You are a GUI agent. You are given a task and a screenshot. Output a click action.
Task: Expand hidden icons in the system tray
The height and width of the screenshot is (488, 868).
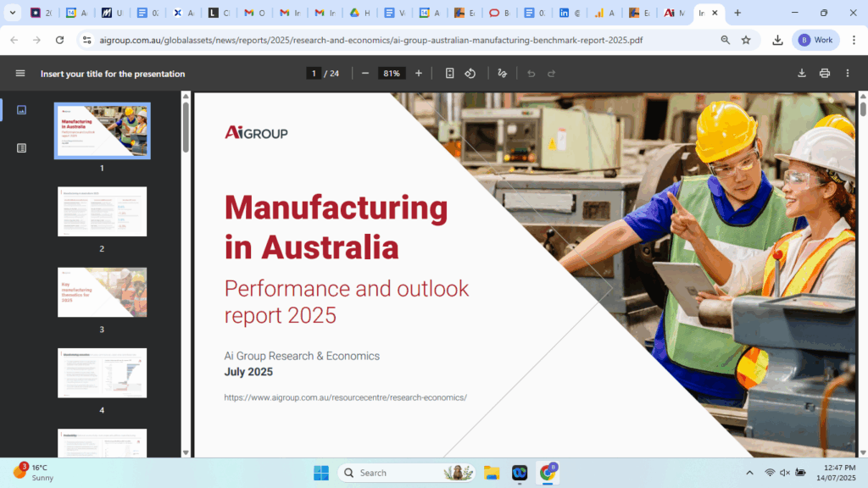[749, 473]
